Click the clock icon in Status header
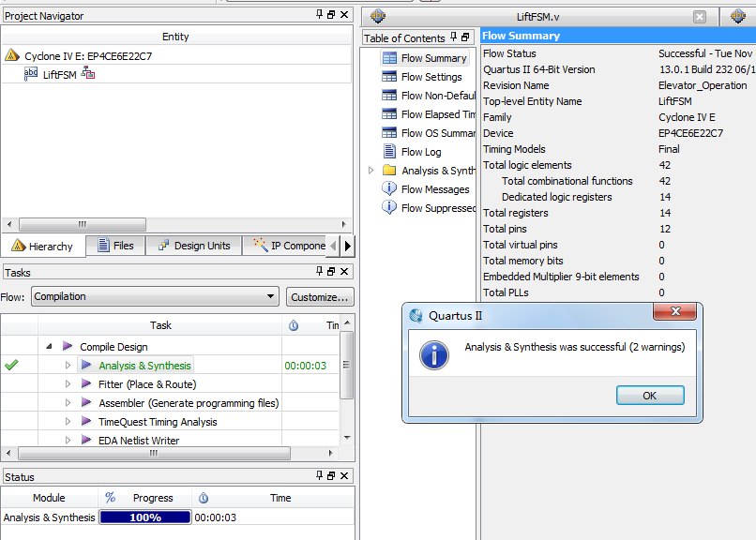Screen dimensions: 756x540 tap(204, 498)
